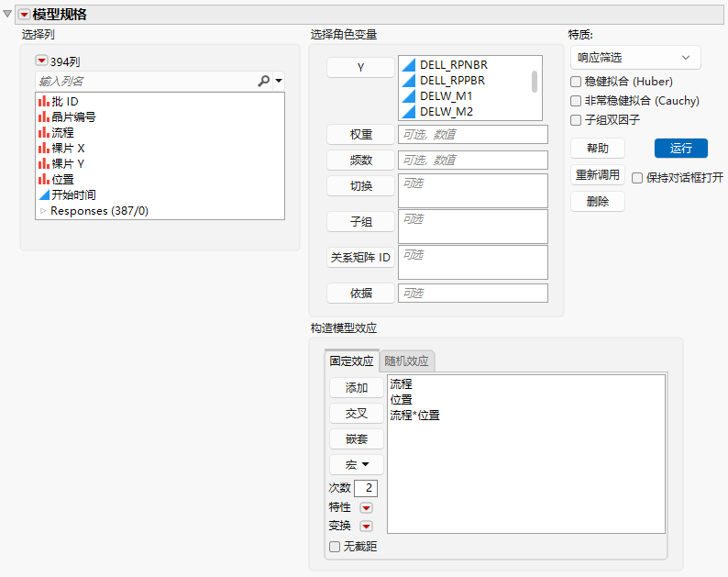This screenshot has height=577, width=728.
Task: Click the 权重 optional numeric field
Action: (472, 134)
